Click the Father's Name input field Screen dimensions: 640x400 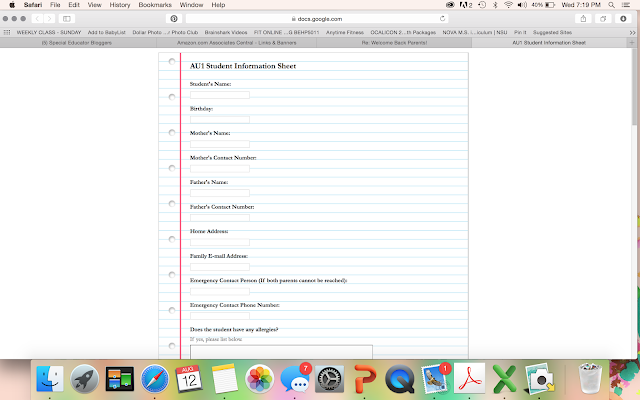[220, 193]
